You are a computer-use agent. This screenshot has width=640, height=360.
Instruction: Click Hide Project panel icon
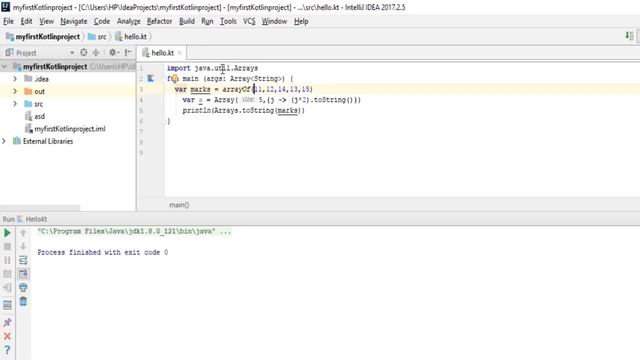pos(128,52)
